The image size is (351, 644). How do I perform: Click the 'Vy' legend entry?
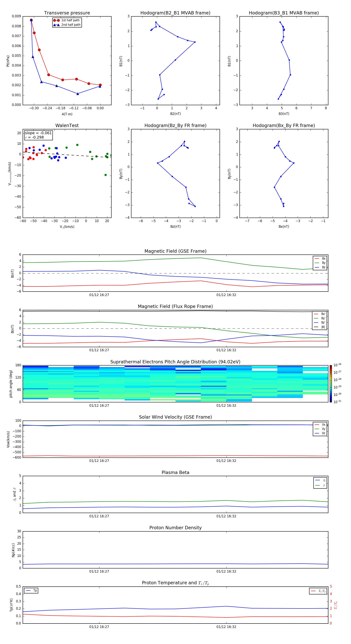coord(320,429)
